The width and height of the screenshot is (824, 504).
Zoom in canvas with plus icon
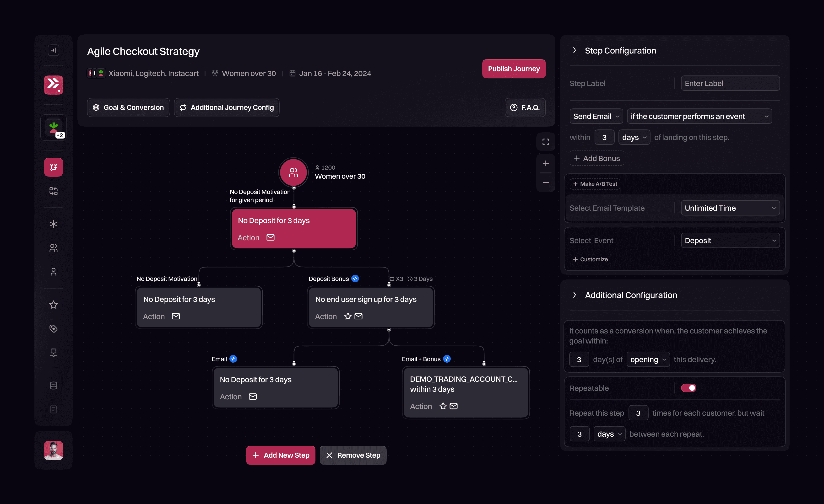click(x=545, y=163)
